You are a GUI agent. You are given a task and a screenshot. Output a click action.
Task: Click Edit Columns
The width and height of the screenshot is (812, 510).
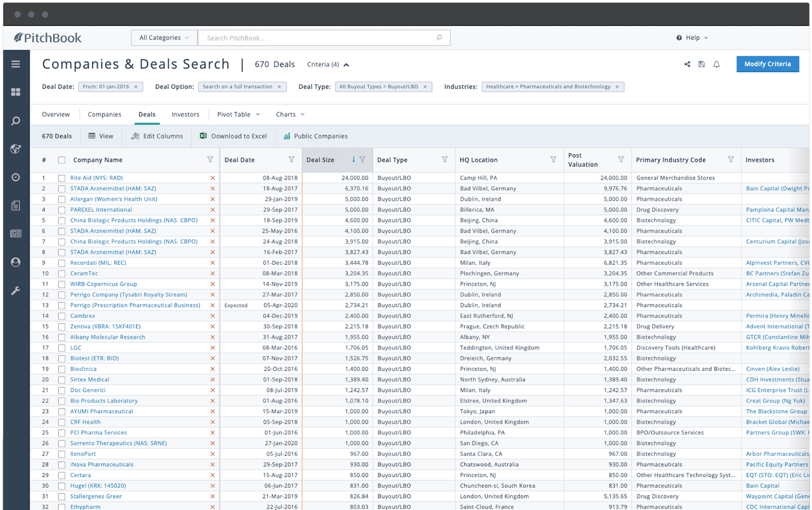click(157, 136)
